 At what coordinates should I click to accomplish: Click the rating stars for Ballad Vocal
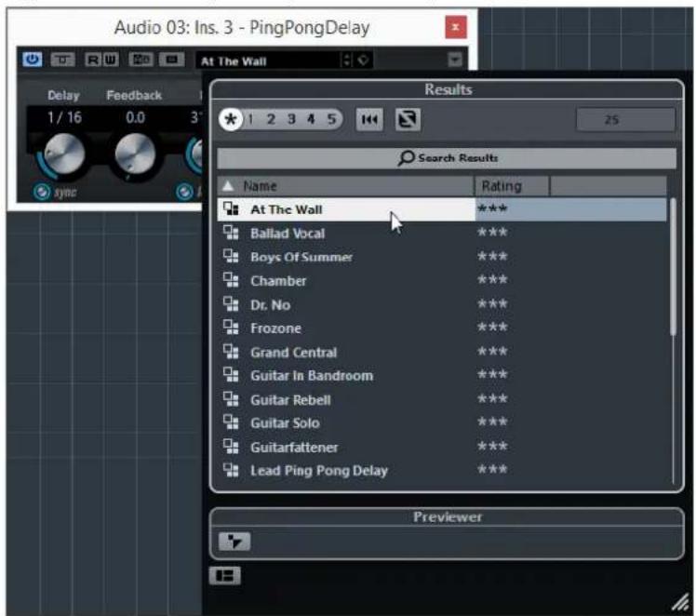492,233
